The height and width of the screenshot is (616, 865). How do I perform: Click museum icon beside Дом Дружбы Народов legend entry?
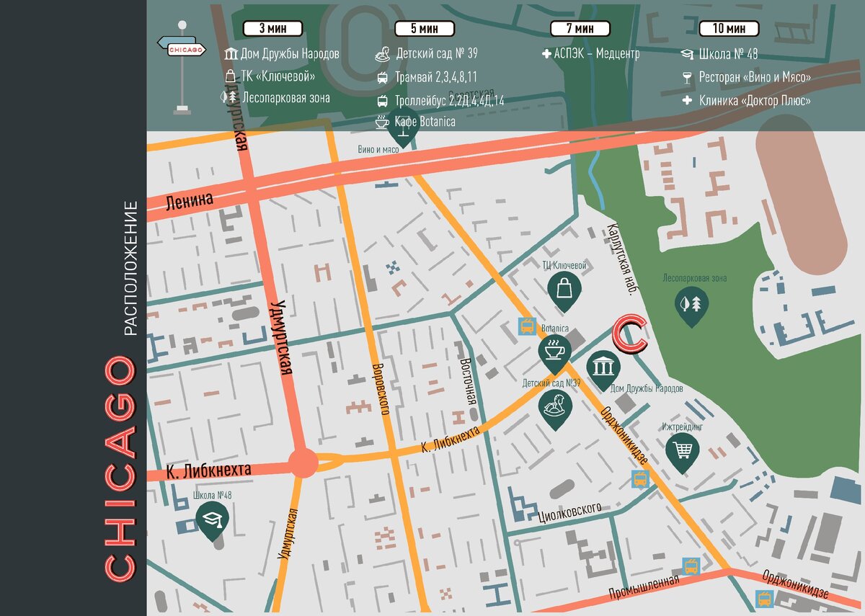click(231, 54)
